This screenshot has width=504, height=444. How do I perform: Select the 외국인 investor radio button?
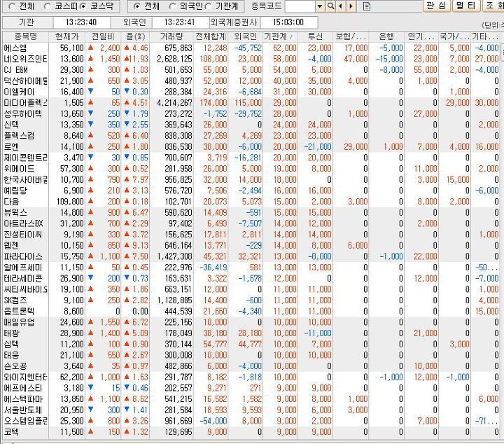click(173, 6)
